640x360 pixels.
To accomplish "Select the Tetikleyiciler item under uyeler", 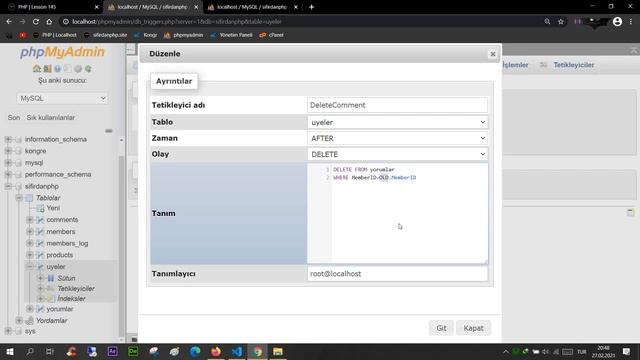I will (x=76, y=288).
